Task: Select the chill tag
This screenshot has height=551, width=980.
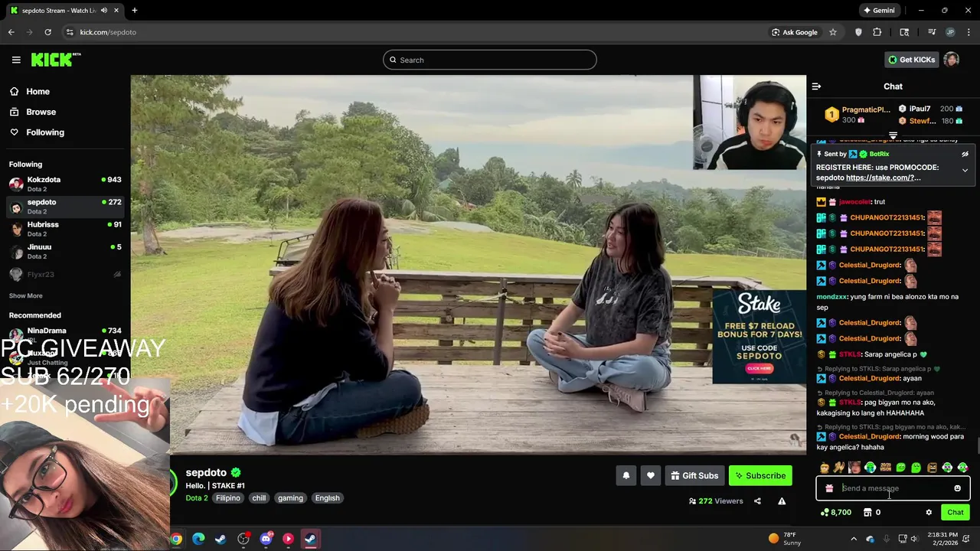Action: click(x=259, y=498)
